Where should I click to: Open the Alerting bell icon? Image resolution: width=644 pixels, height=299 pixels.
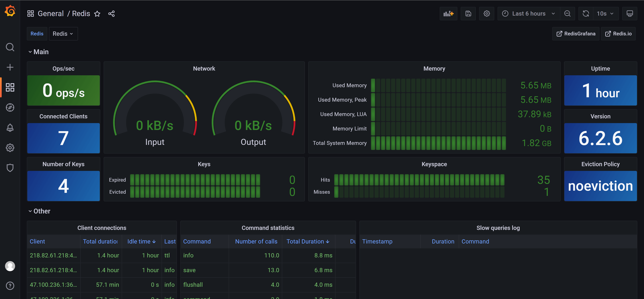10,127
